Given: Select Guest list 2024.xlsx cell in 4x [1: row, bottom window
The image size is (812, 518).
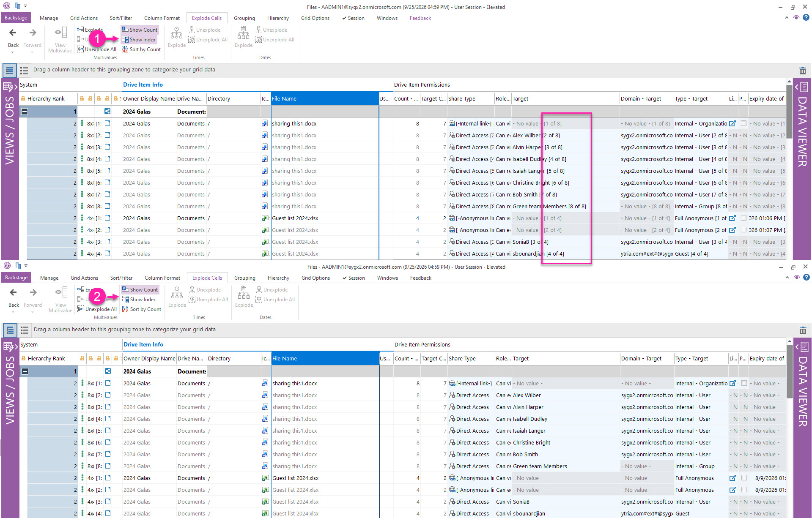Looking at the screenshot, I should tap(325, 478).
